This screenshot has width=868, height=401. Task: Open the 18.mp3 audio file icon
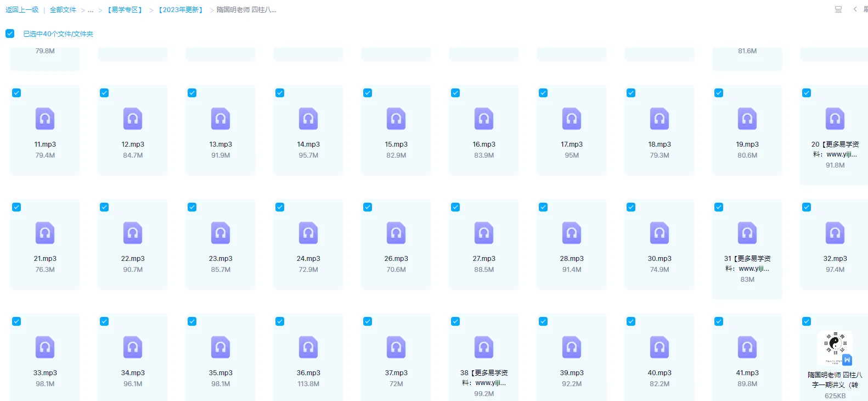[x=660, y=119]
